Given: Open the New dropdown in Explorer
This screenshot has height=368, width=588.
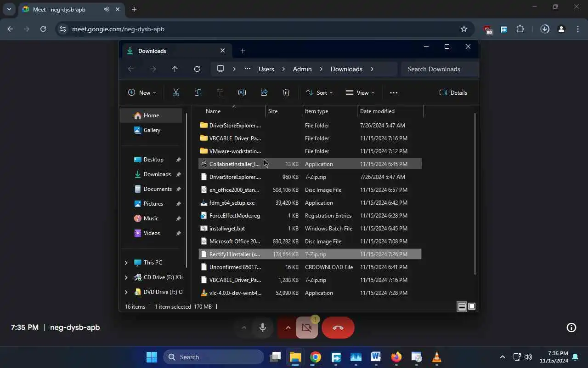Looking at the screenshot, I should pos(142,92).
